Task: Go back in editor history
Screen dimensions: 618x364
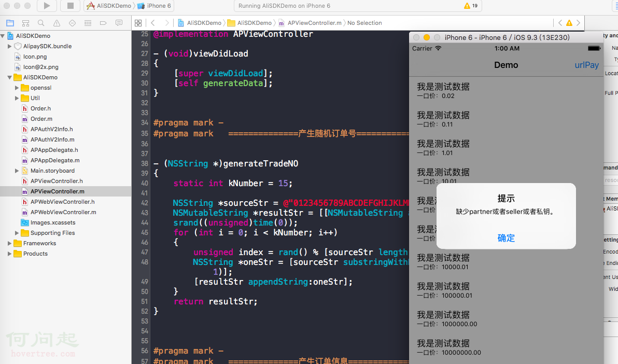Action: [x=152, y=23]
